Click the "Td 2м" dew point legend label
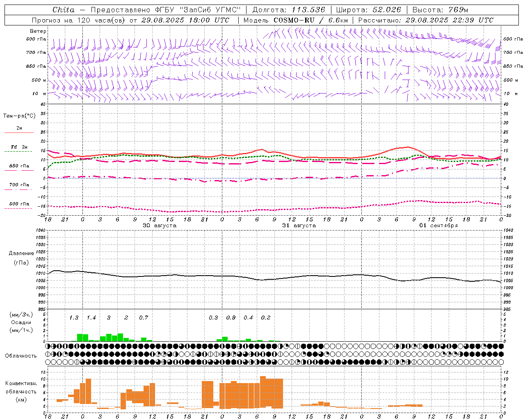The height and width of the screenshot is (420, 525). 19,147
